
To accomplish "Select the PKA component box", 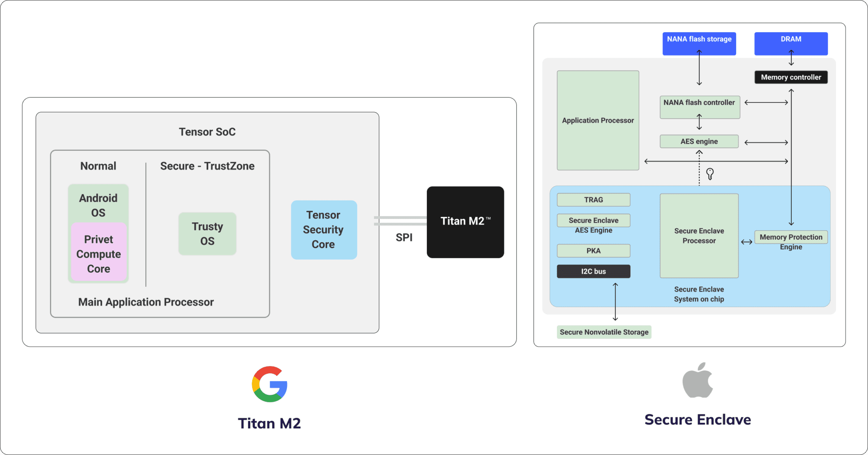I will (x=593, y=251).
